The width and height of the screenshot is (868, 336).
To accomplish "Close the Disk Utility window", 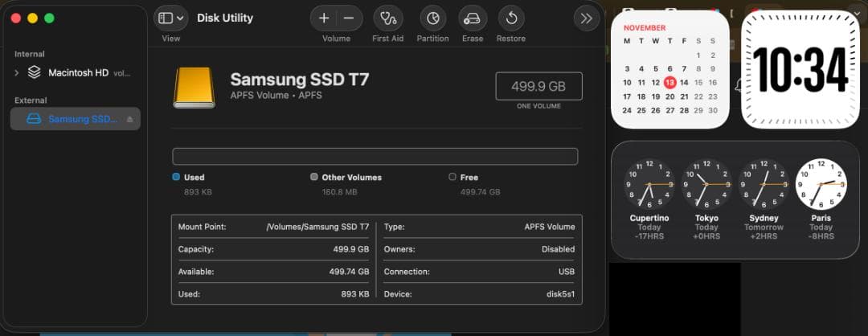I will tap(15, 18).
